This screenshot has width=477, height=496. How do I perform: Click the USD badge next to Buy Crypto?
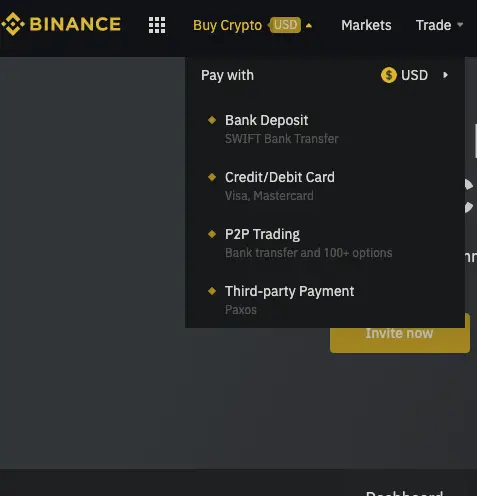285,25
